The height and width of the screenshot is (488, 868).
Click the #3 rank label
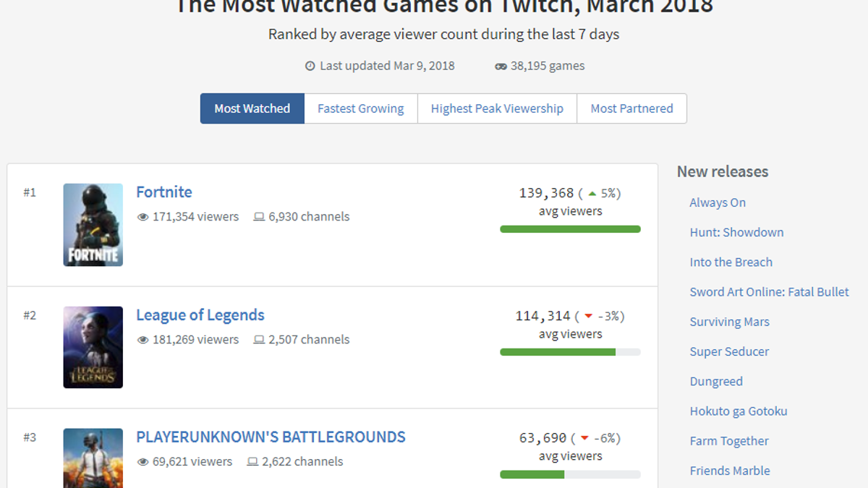tap(30, 437)
